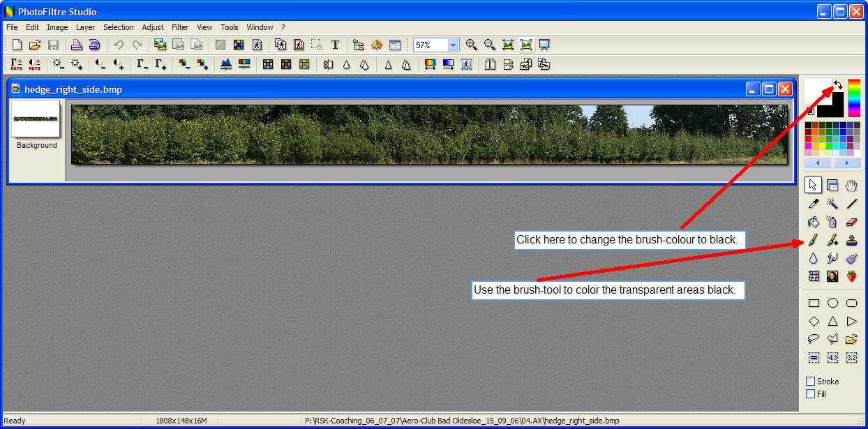This screenshot has width=868, height=429.
Task: Click the Auto levels icon
Action: tap(16, 64)
